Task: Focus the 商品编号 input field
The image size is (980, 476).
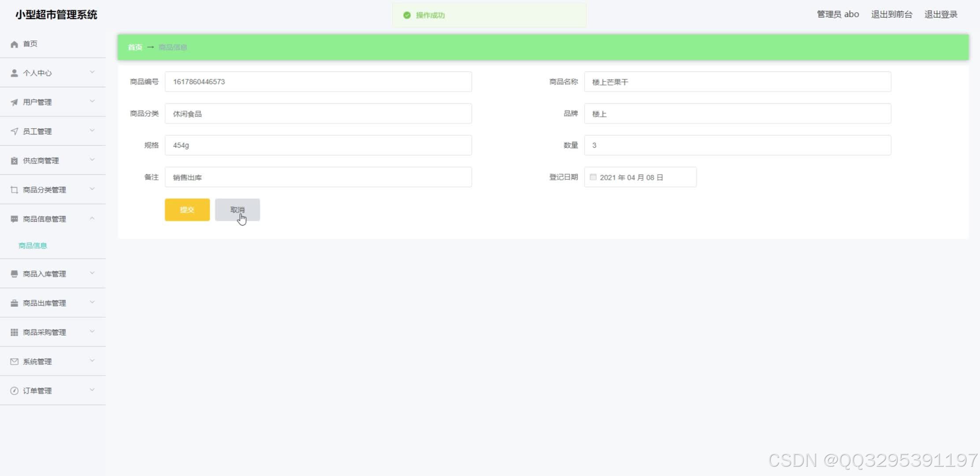Action: coord(318,82)
